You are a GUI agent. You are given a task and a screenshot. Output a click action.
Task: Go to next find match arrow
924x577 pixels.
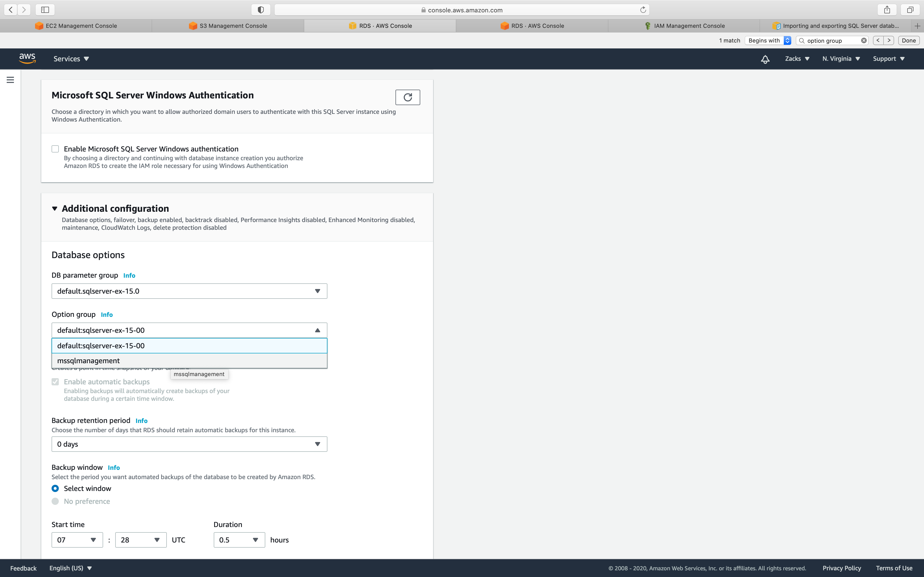tap(889, 40)
